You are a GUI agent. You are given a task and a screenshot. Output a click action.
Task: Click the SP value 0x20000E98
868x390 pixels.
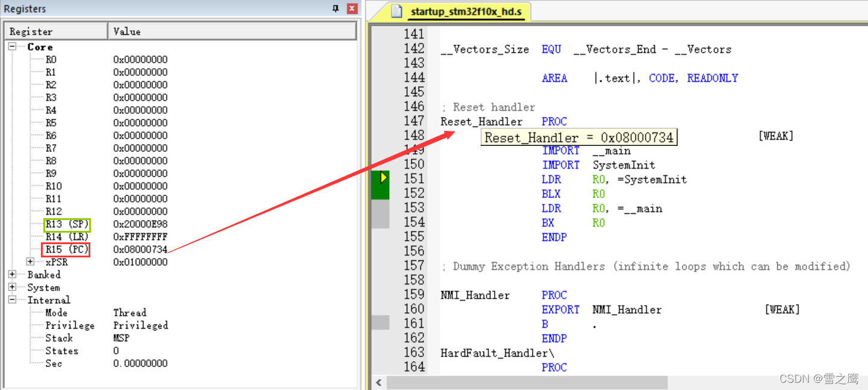point(140,224)
